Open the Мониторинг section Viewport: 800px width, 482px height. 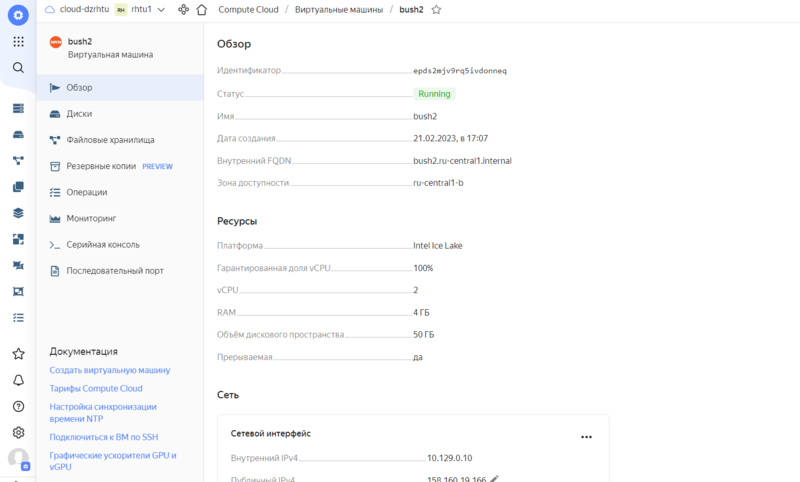pos(120,218)
